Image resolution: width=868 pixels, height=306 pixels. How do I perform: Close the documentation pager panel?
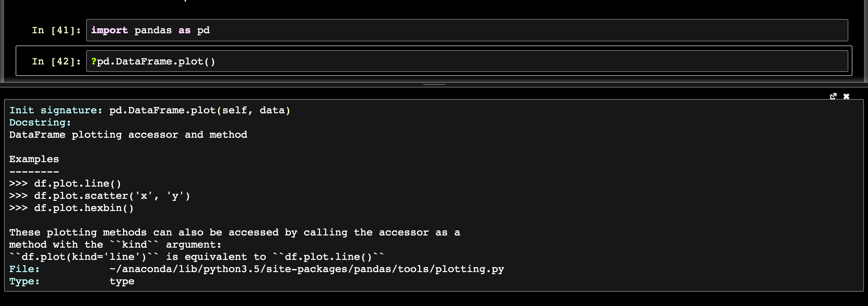pos(846,96)
